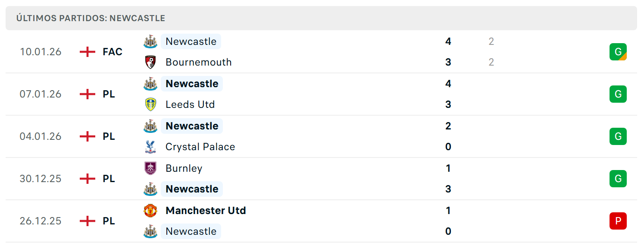Click the Manchester Utd crest icon
The width and height of the screenshot is (644, 249).
pyautogui.click(x=150, y=211)
